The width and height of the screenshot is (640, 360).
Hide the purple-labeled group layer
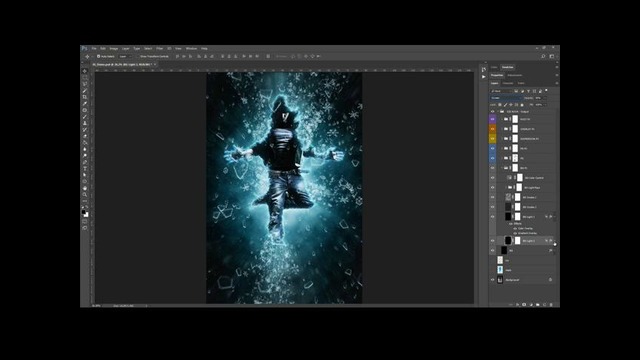point(493,119)
